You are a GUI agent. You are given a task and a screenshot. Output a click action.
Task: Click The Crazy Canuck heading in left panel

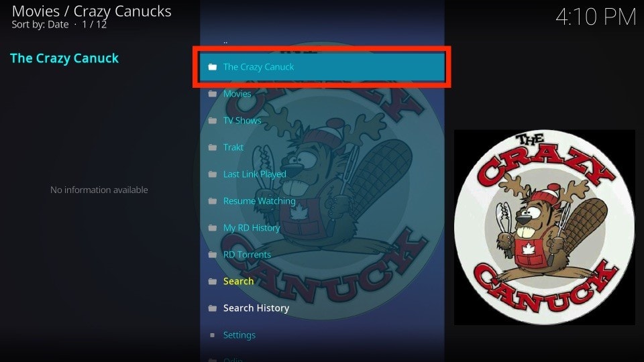64,58
